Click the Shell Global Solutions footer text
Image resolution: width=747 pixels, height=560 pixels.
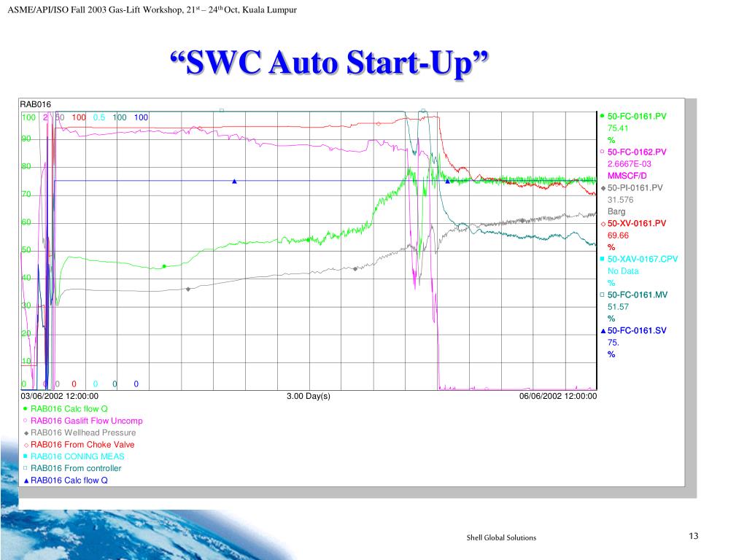[x=501, y=537]
